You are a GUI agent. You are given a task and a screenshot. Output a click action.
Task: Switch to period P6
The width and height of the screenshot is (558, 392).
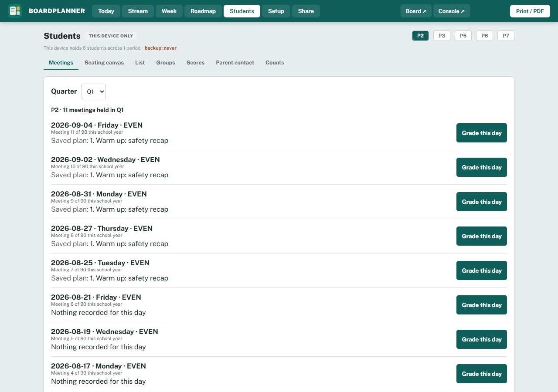point(484,36)
